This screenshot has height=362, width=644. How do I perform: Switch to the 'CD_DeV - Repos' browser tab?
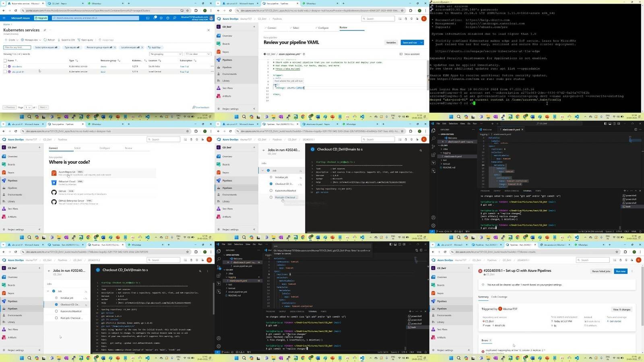[64, 4]
